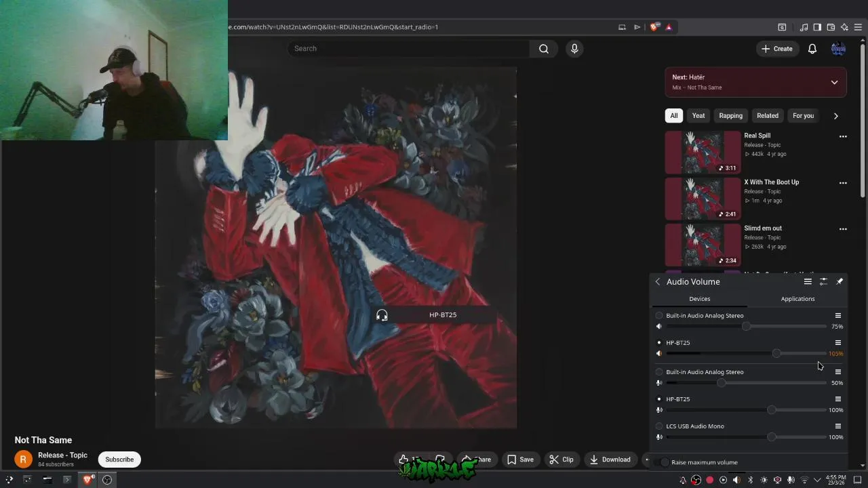The width and height of the screenshot is (868, 488).
Task: Open YouTube notifications bell
Action: [812, 49]
